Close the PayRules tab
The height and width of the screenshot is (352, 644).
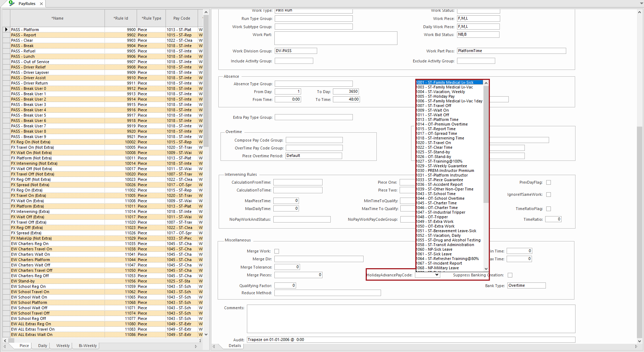point(41,4)
